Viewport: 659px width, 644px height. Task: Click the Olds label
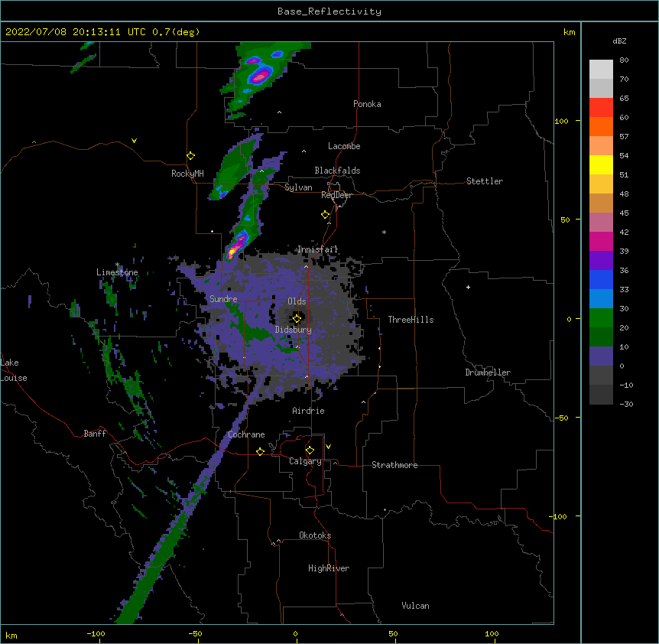pyautogui.click(x=297, y=301)
